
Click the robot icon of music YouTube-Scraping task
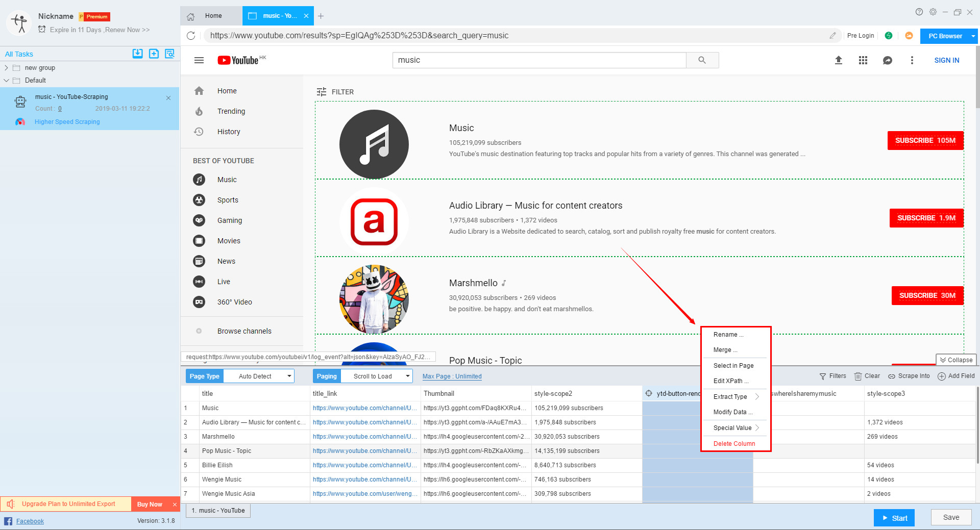[20, 102]
